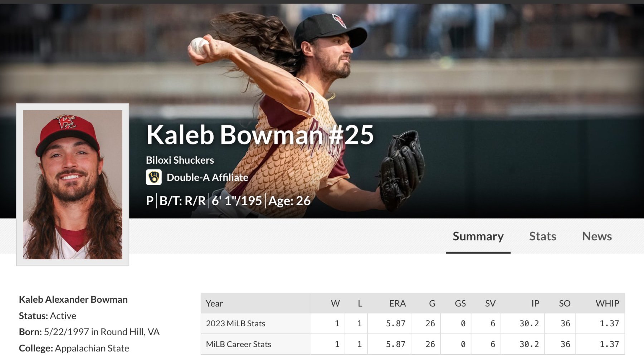Click the Appalachian State college text
The height and width of the screenshot is (360, 644).
(92, 348)
